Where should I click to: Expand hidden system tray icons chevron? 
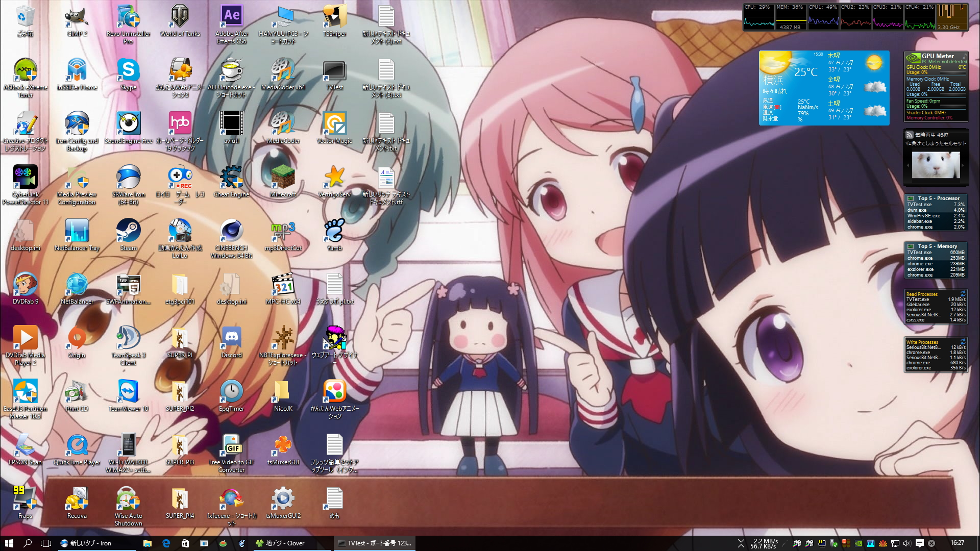pos(741,543)
